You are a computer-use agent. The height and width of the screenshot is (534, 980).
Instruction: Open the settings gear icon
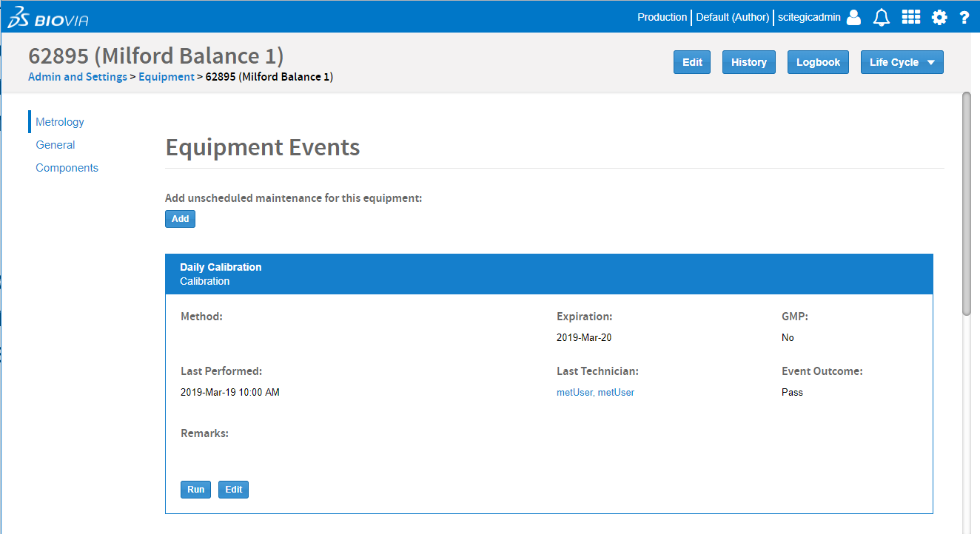(939, 18)
